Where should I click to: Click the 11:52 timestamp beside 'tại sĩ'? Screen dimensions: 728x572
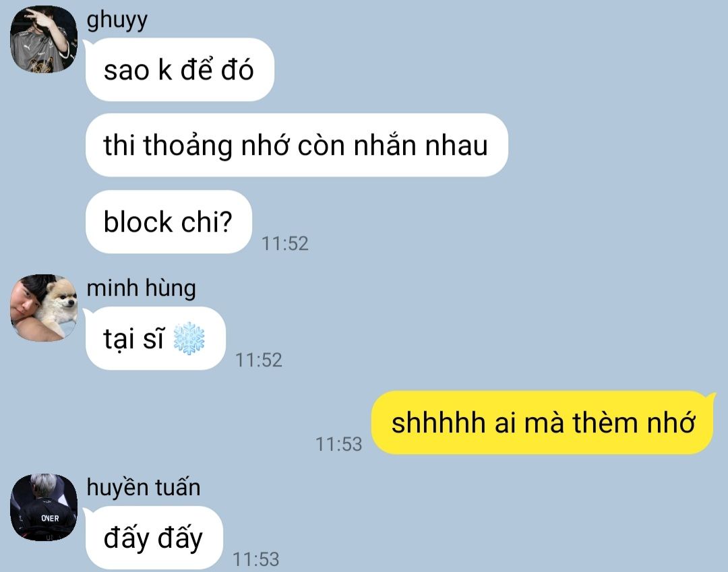[259, 360]
